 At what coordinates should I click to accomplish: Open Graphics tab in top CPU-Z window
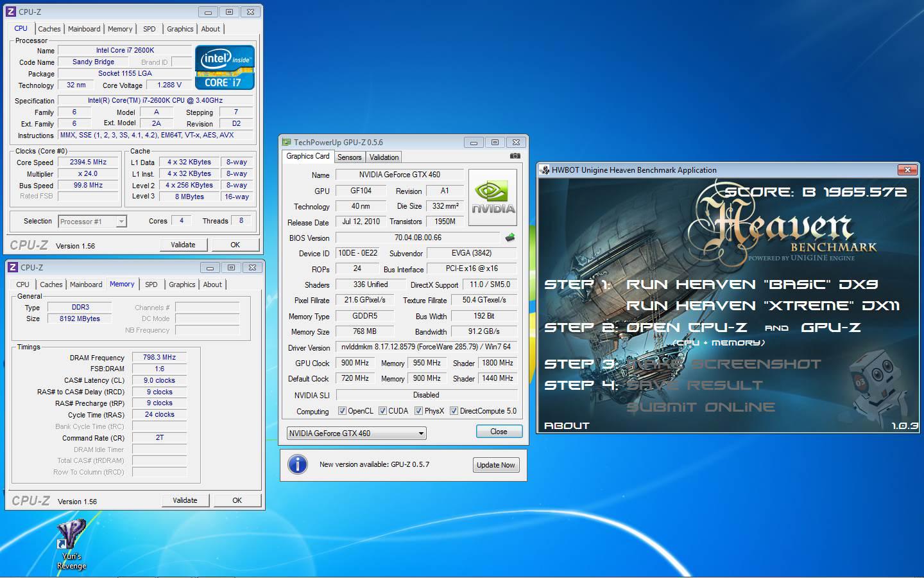[x=180, y=29]
